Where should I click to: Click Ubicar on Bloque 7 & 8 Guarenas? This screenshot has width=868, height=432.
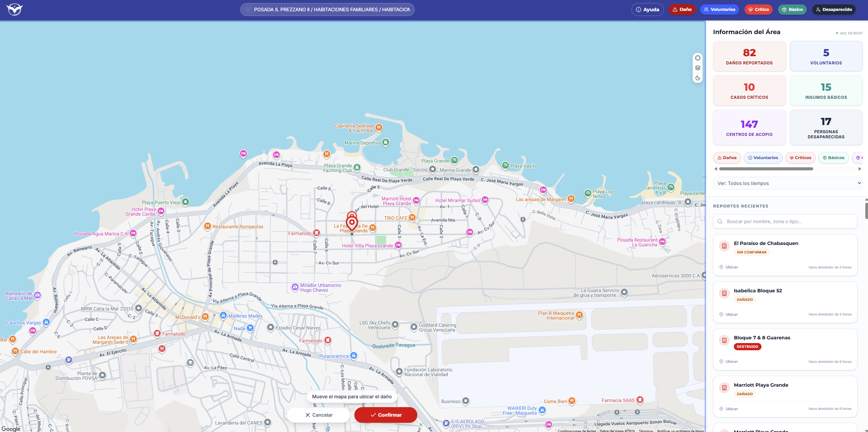[x=728, y=361]
